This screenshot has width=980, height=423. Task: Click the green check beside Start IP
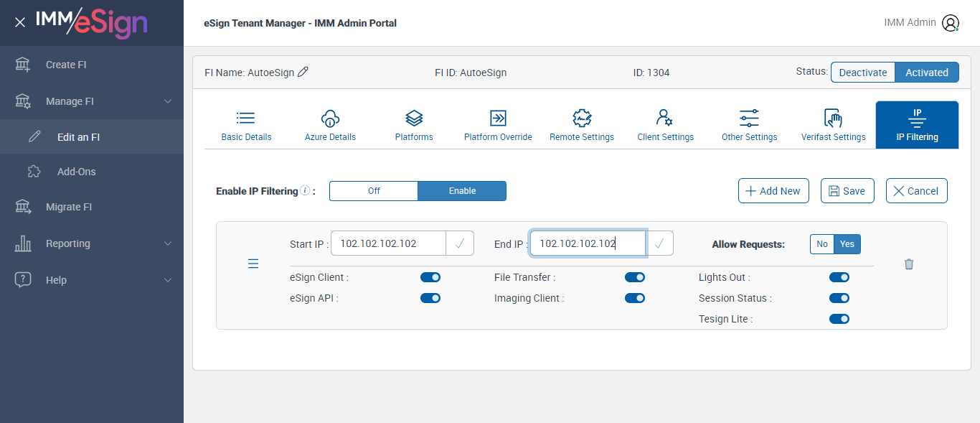coord(460,244)
